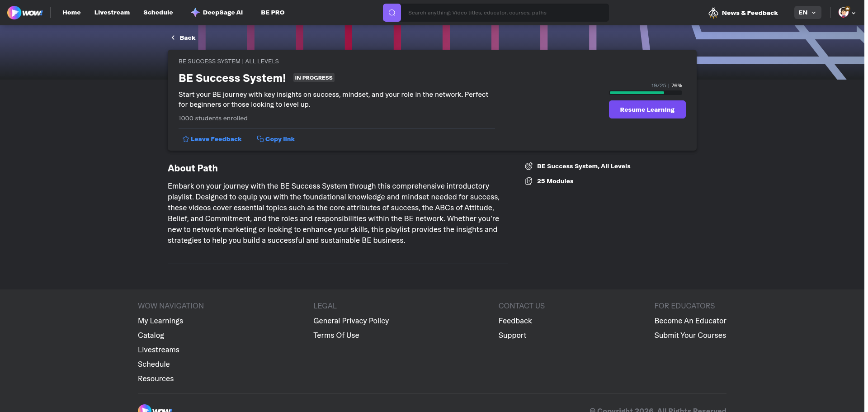Viewport: 868px width, 412px height.
Task: Click the IN PROGRESS status badge
Action: tap(314, 78)
